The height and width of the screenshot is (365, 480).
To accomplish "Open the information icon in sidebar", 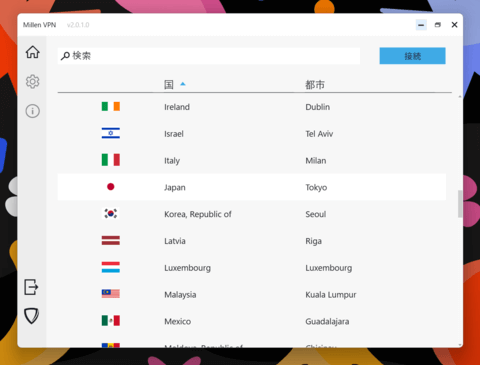I will click(33, 111).
